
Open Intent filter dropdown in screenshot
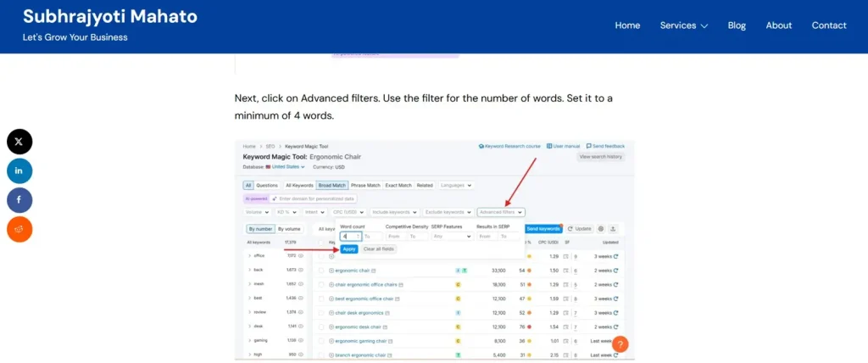point(315,212)
